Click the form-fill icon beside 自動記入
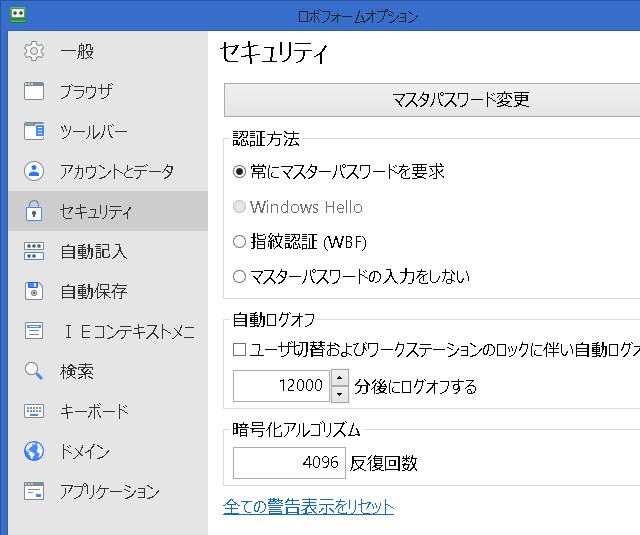 point(34,252)
